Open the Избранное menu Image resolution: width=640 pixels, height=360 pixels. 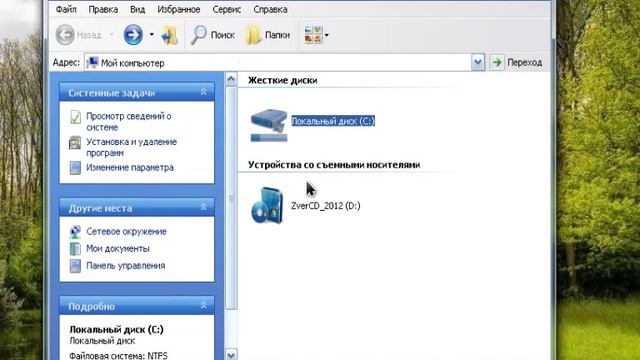tap(179, 9)
